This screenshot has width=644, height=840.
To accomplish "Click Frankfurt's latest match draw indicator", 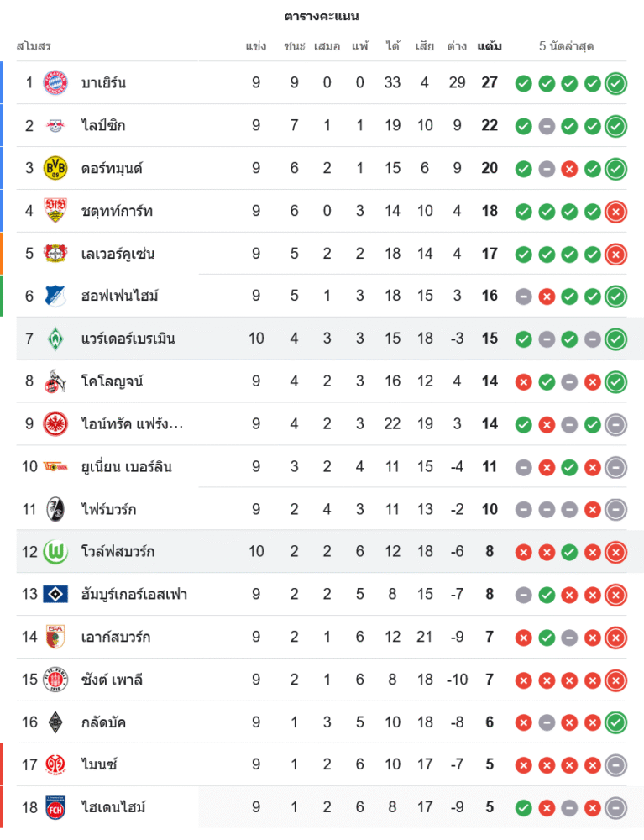I will (x=615, y=424).
